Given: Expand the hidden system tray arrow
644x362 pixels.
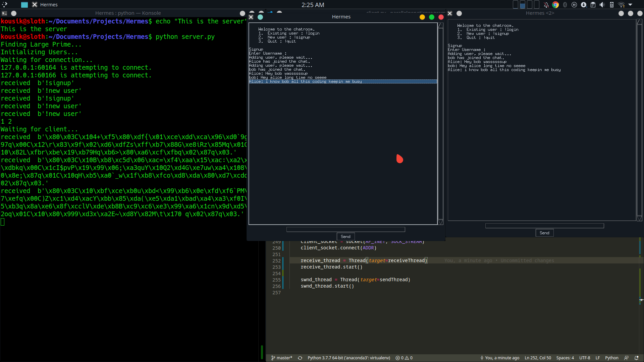Looking at the screenshot, I should tap(630, 5).
